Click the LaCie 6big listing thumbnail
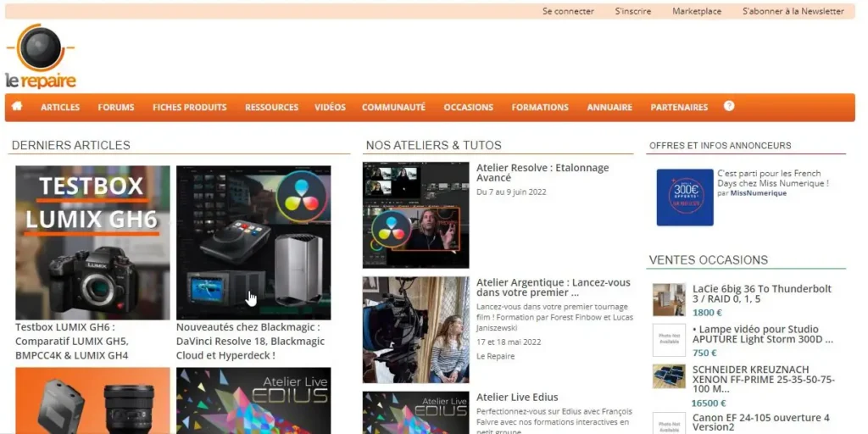Screen dimensions: 868x434 [x=669, y=299]
